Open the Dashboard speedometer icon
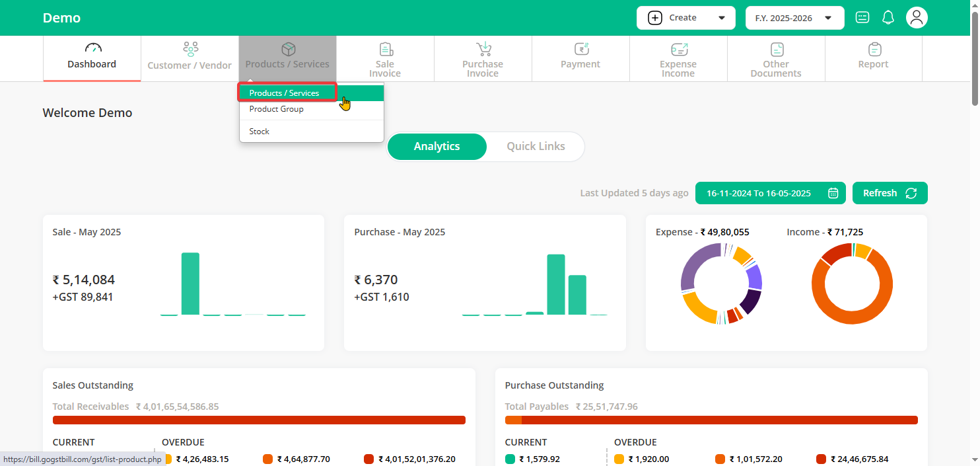 click(x=92, y=48)
